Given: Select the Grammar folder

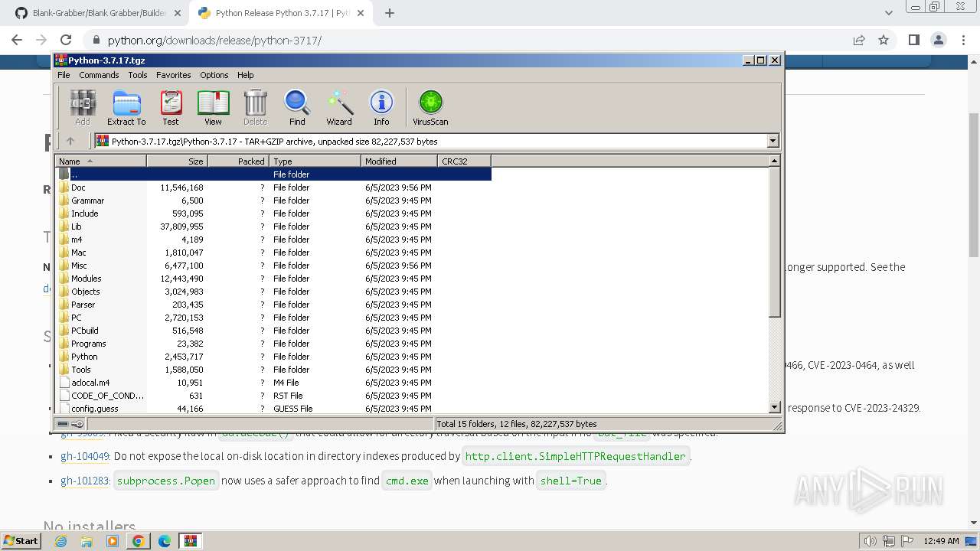Looking at the screenshot, I should [x=273, y=201].
